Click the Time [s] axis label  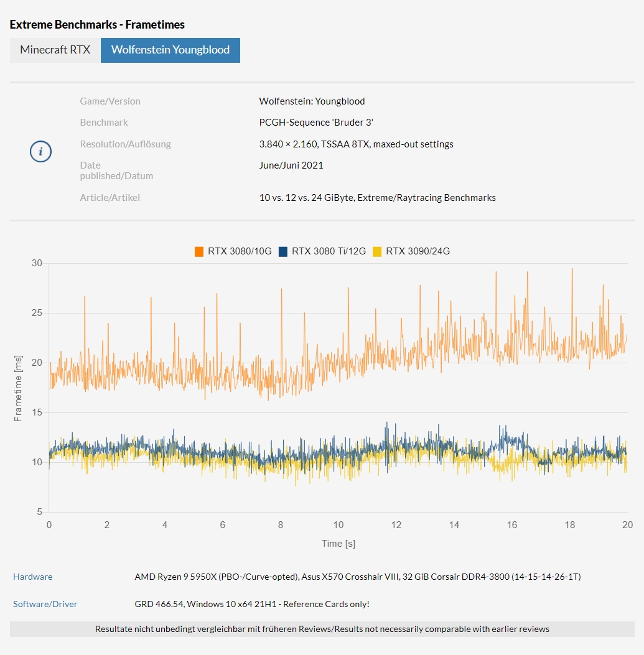[x=338, y=544]
